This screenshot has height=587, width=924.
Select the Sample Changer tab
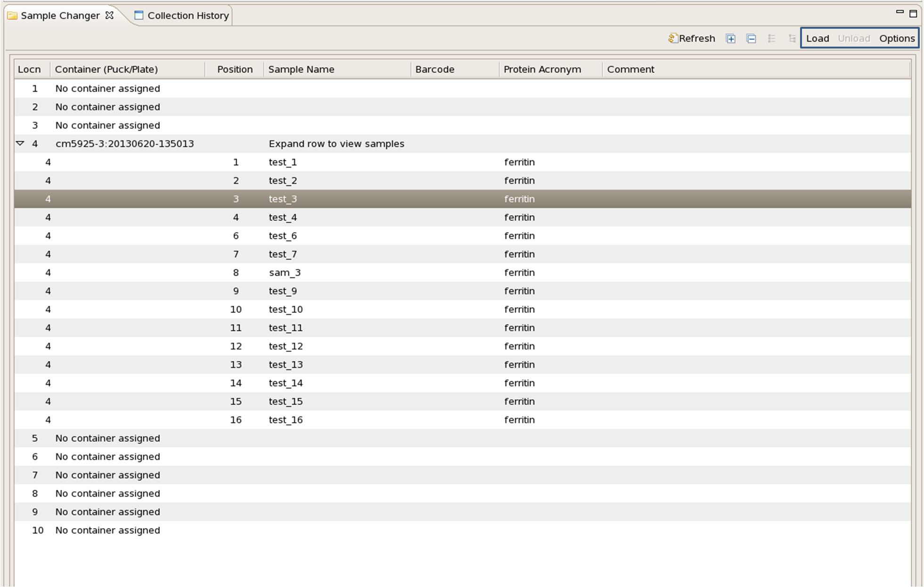pos(60,16)
